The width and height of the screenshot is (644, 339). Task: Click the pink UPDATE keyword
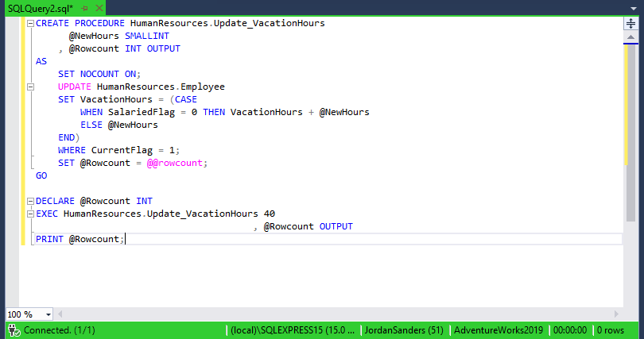click(75, 87)
